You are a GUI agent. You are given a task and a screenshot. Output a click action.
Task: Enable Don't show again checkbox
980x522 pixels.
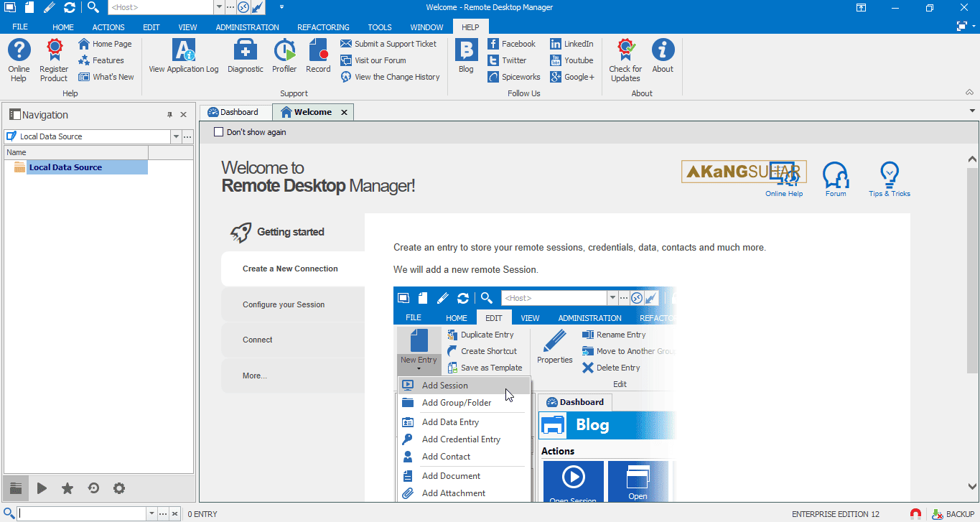[x=219, y=132]
